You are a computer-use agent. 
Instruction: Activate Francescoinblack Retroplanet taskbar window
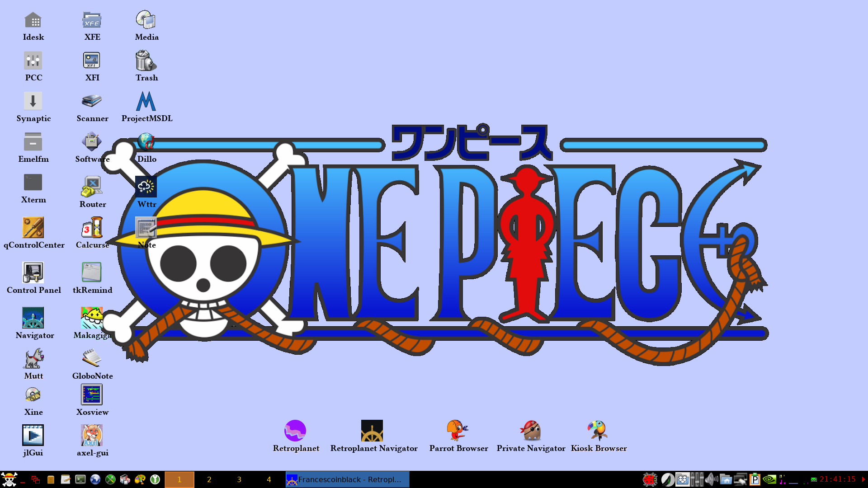pyautogui.click(x=348, y=479)
